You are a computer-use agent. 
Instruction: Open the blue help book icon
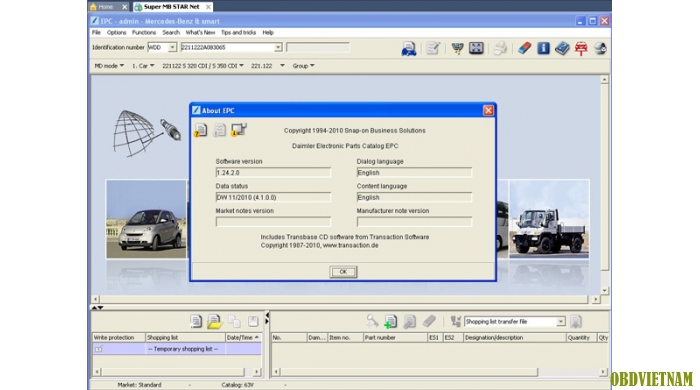pyautogui.click(x=562, y=48)
